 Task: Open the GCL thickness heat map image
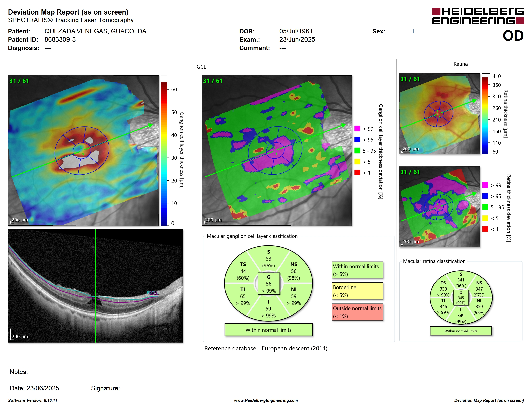(x=83, y=150)
